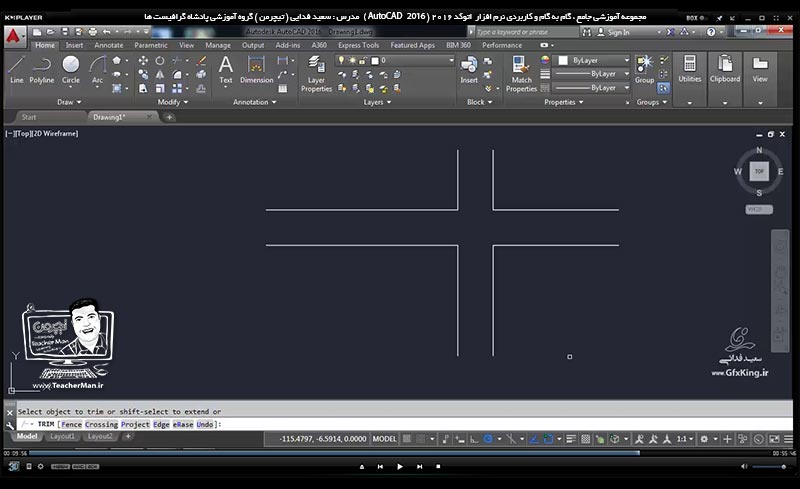
Task: Click the Insert block icon
Action: coord(469,70)
